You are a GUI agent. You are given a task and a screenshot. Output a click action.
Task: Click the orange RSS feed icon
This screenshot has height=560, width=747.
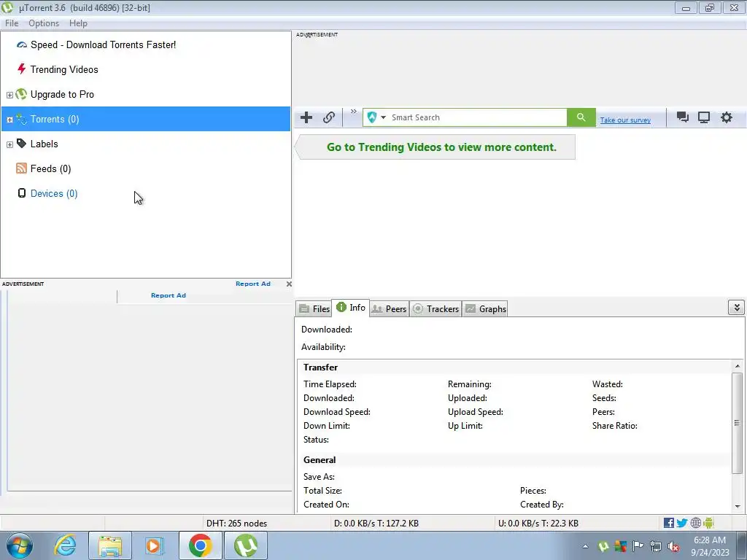click(21, 168)
